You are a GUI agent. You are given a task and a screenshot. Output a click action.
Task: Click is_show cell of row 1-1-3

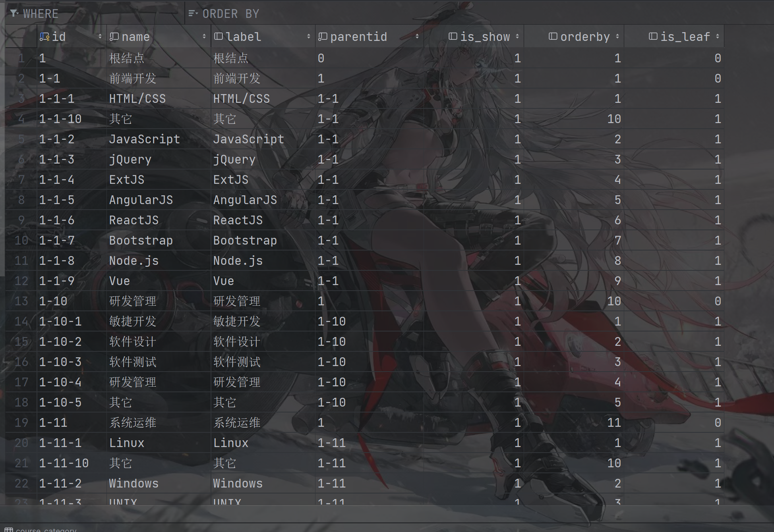(474, 160)
